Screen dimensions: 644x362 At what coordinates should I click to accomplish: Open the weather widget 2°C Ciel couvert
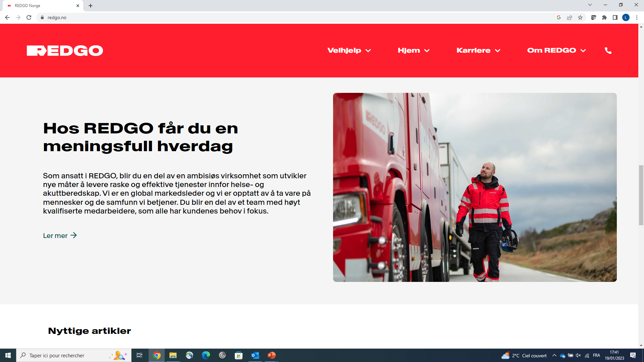point(524,355)
